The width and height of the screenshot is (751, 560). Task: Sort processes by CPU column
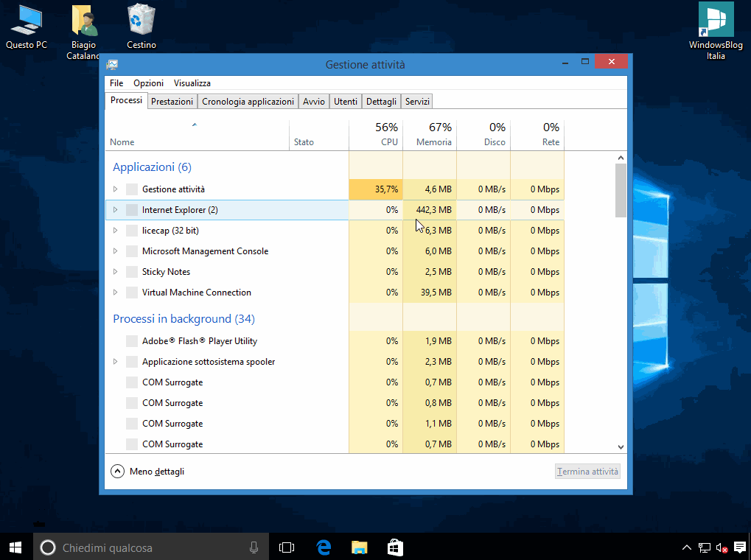point(376,135)
